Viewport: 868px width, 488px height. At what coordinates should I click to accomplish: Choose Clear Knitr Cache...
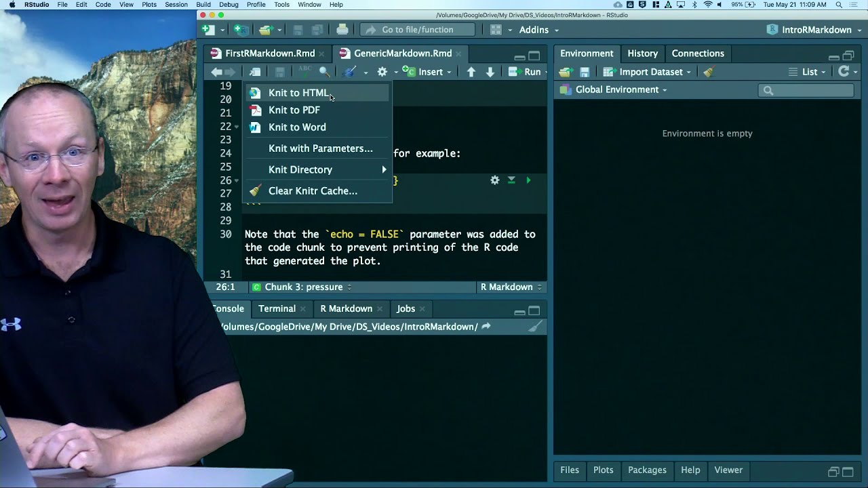[x=317, y=191]
